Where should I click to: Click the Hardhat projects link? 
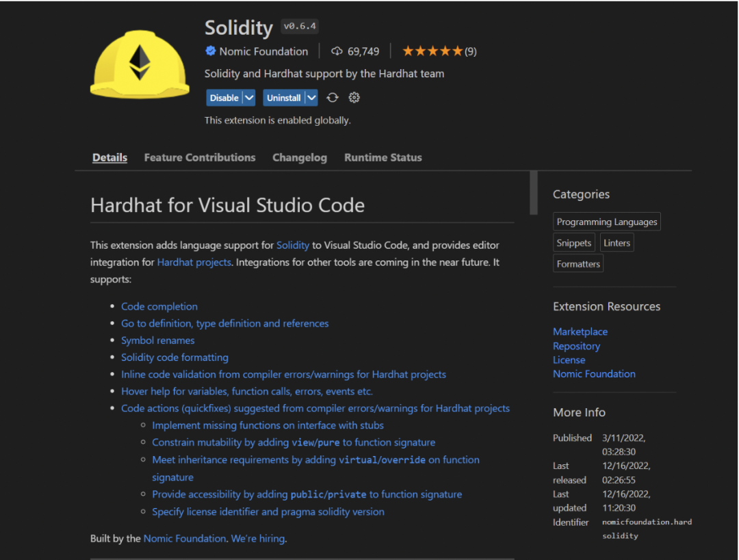coord(194,263)
